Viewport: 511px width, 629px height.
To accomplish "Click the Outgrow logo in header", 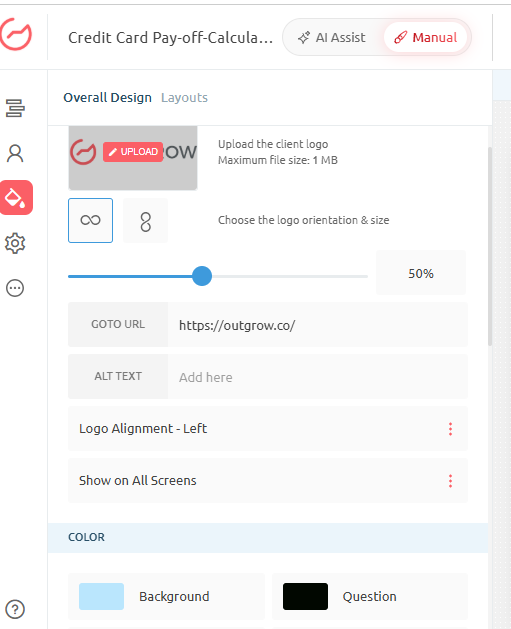I will tap(15, 34).
